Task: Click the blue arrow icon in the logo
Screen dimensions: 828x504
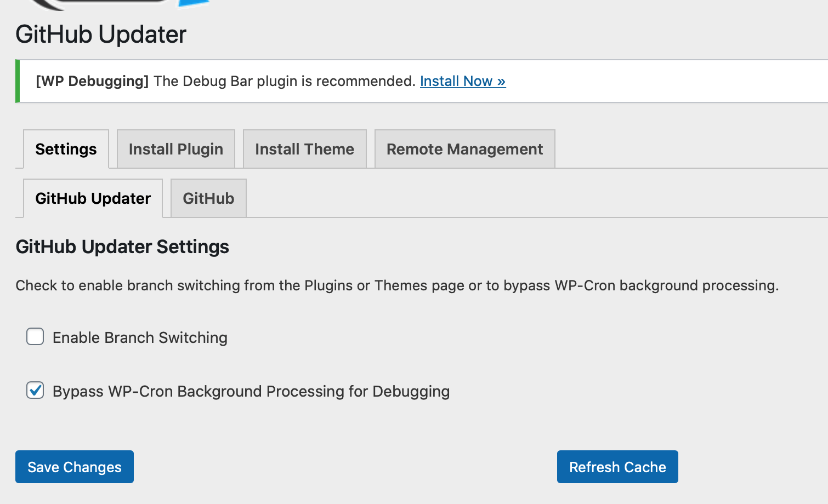Action: 192,4
